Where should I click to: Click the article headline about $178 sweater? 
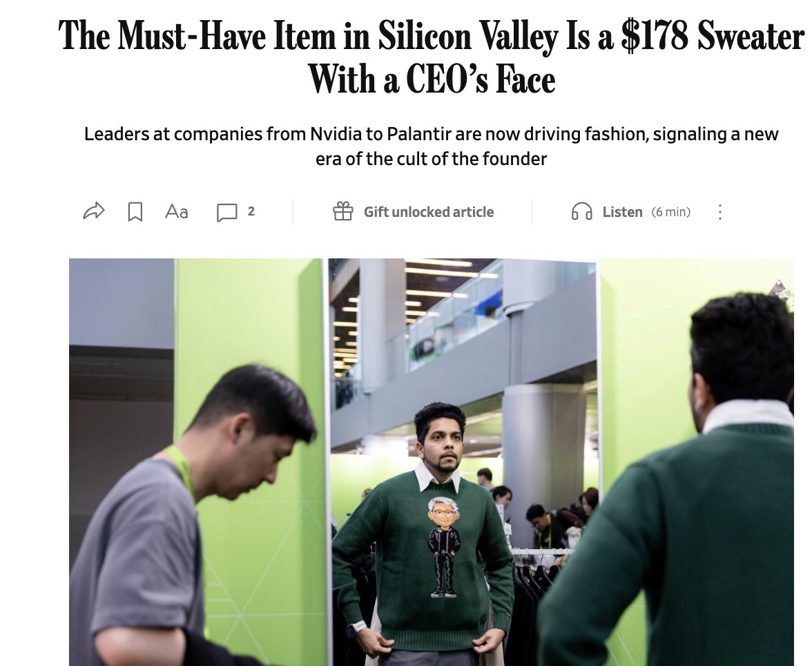tap(432, 57)
